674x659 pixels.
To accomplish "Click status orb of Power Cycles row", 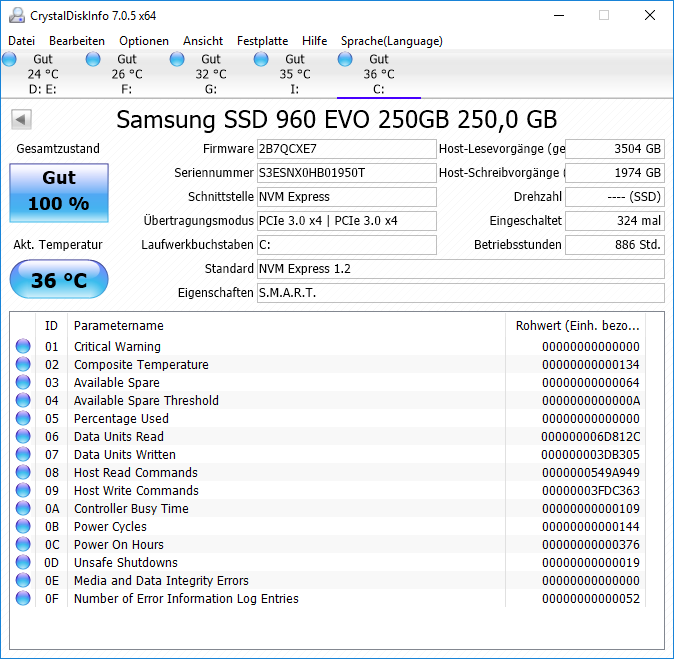I will click(23, 527).
